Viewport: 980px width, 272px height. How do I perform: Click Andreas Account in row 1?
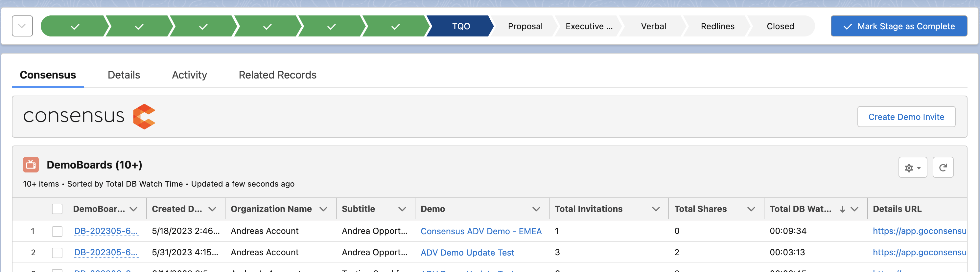pos(265,231)
